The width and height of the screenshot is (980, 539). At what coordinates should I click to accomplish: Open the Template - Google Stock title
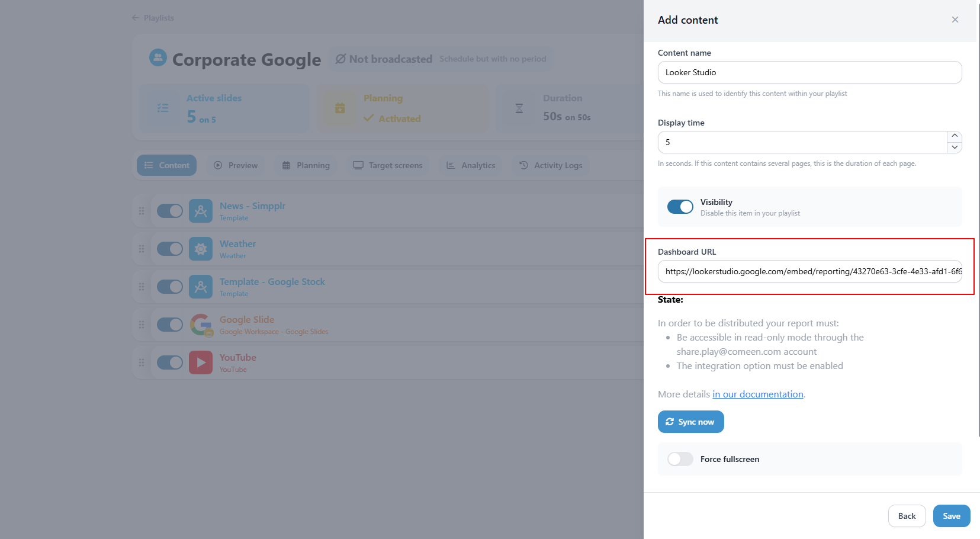tap(272, 281)
